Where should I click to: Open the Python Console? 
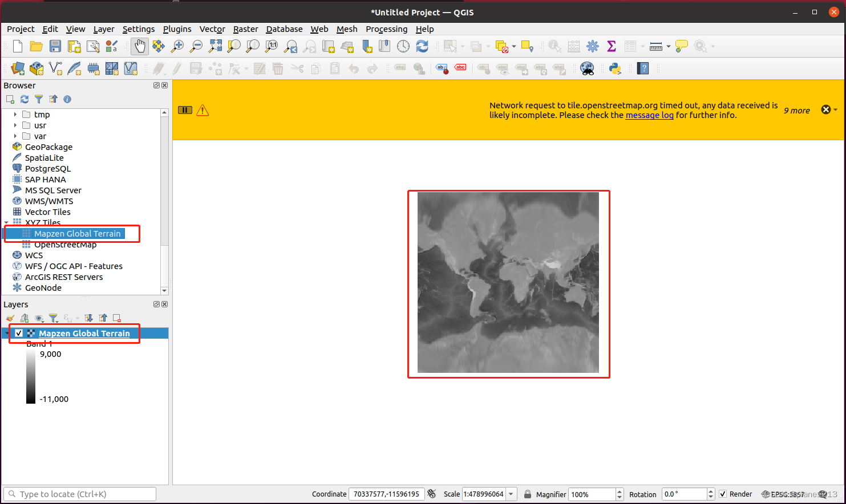coord(615,68)
